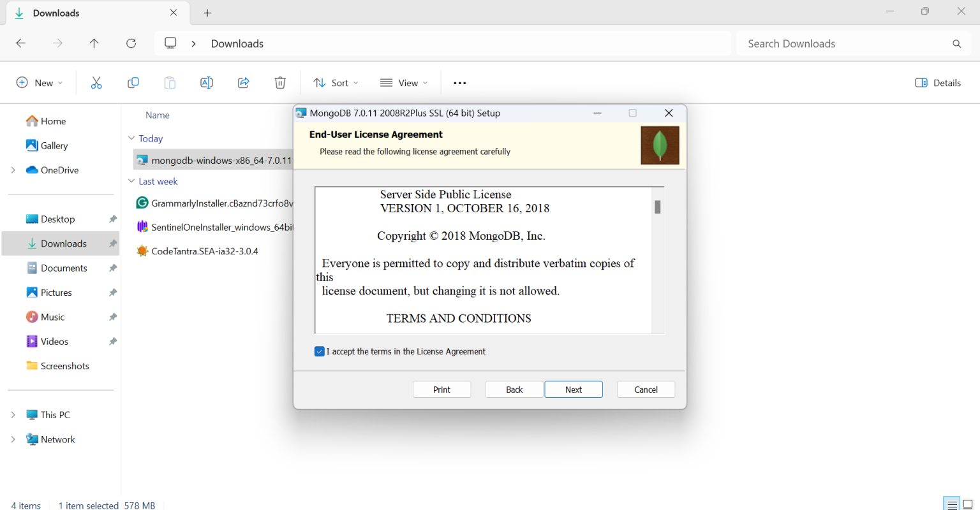The width and height of the screenshot is (980, 510).
Task: Click Next in MongoDB setup
Action: pyautogui.click(x=573, y=390)
